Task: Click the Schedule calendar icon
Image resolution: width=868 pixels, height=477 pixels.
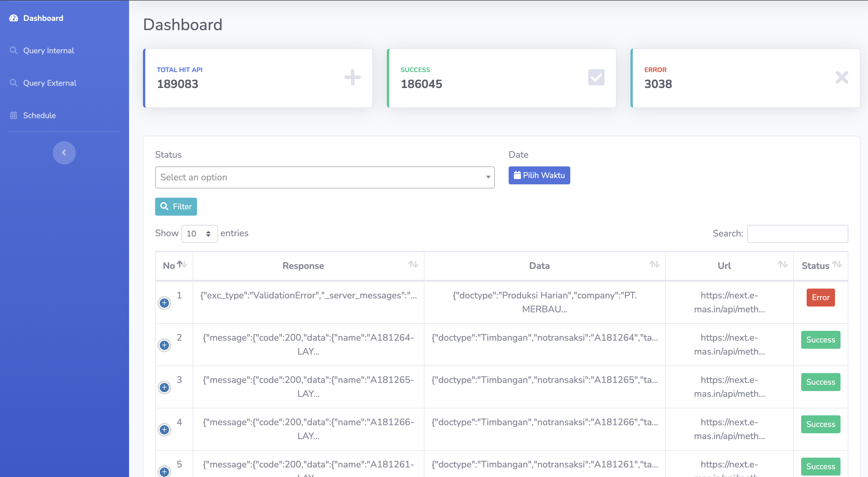Action: pos(14,115)
